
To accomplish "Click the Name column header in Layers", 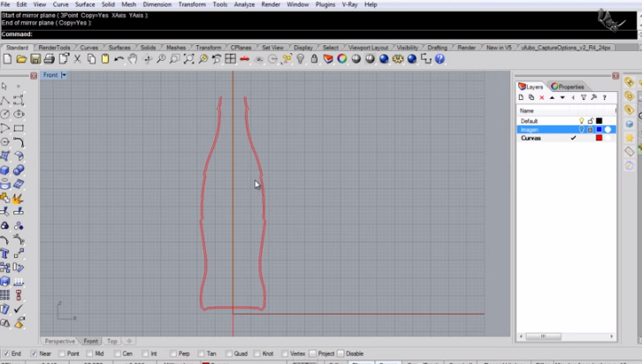I will click(526, 110).
